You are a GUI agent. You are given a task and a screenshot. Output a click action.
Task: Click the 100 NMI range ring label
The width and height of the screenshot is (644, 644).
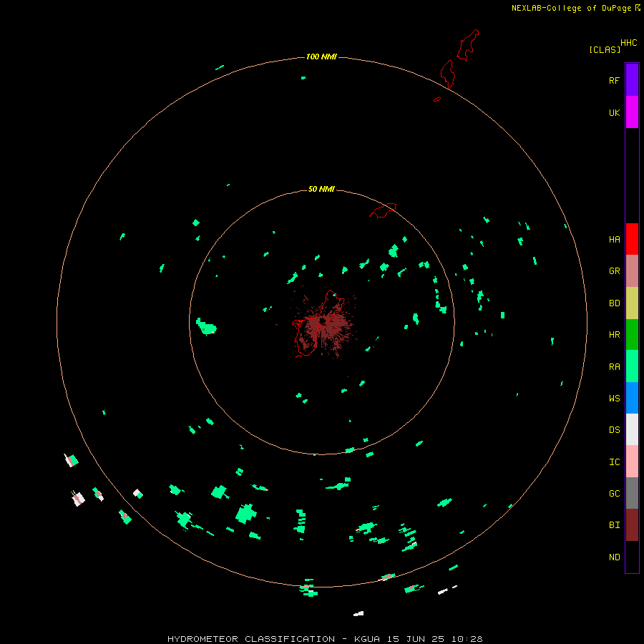pos(321,57)
